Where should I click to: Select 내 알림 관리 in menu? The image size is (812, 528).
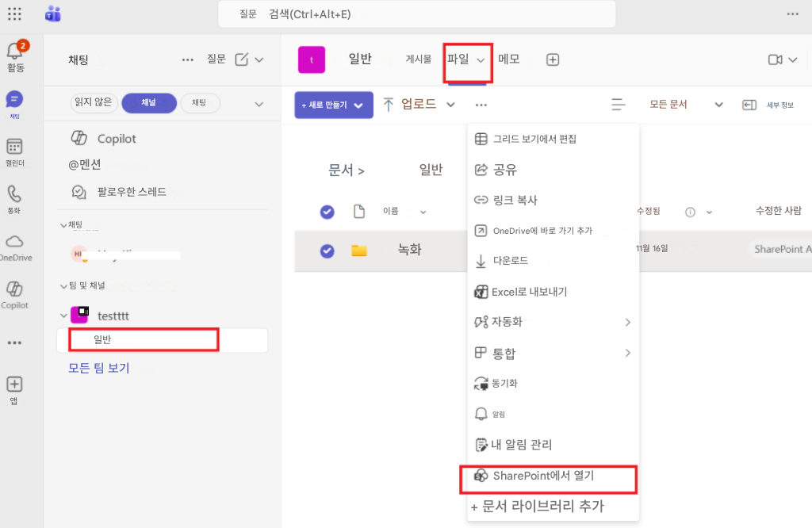553,445
